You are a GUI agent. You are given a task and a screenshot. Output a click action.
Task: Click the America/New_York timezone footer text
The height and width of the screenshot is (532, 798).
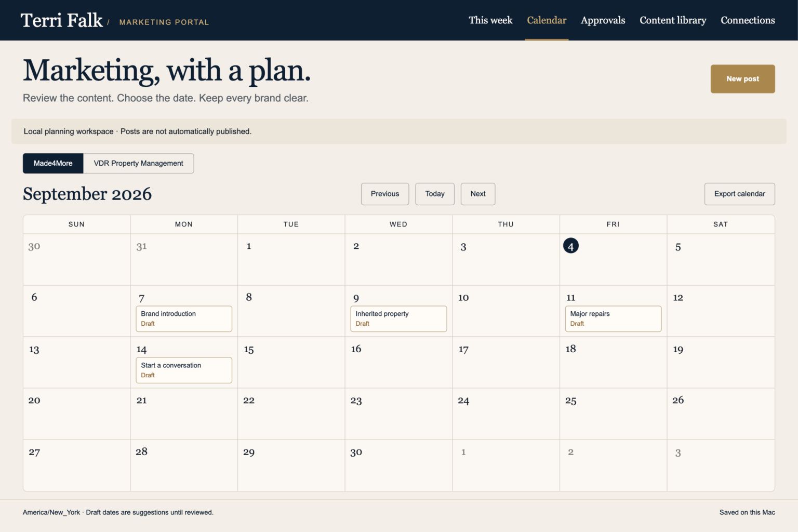(51, 512)
